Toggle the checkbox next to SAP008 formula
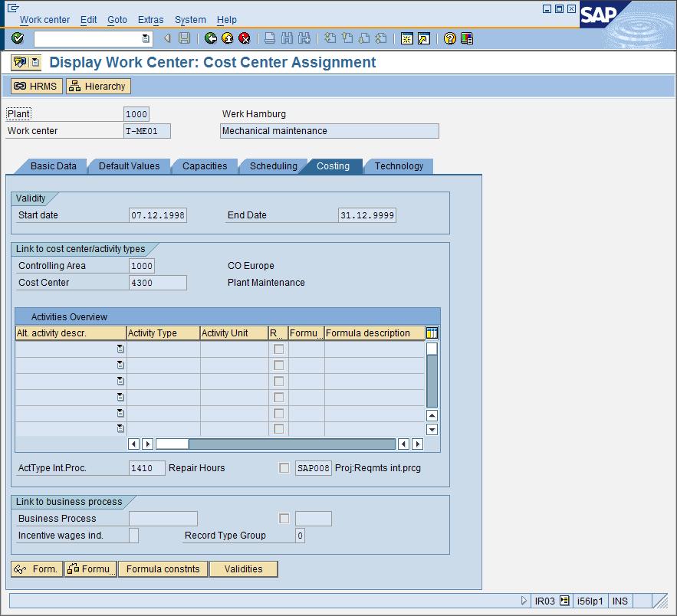 coord(284,468)
